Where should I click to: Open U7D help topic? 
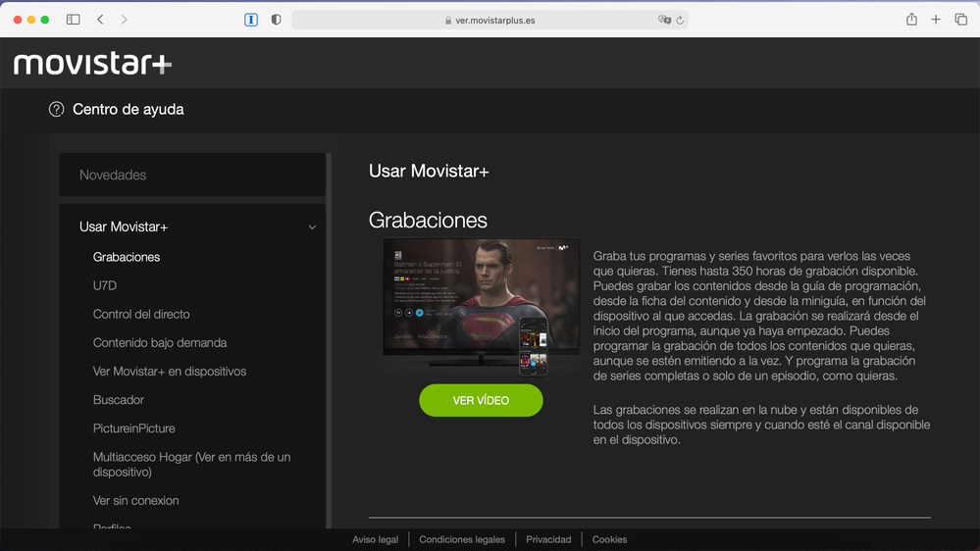[104, 285]
